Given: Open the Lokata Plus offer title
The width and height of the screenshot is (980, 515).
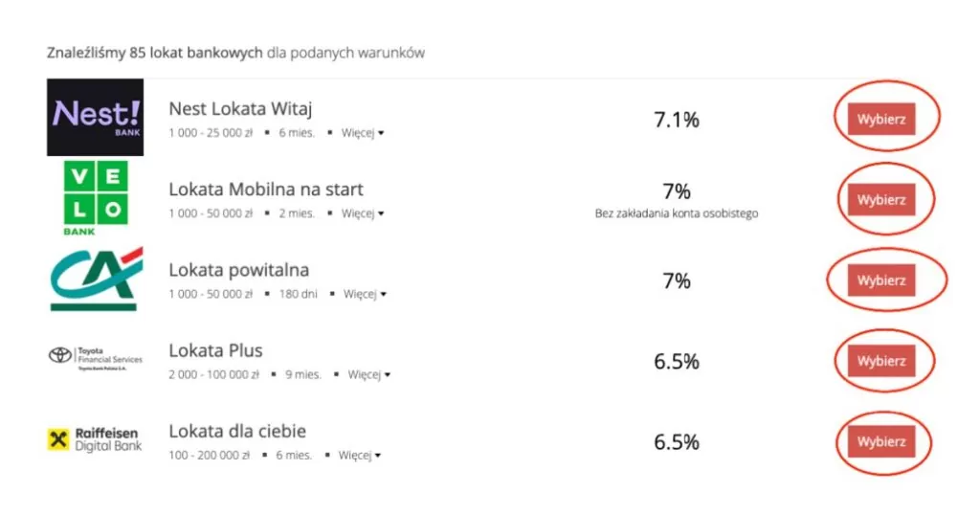Looking at the screenshot, I should click(x=215, y=350).
